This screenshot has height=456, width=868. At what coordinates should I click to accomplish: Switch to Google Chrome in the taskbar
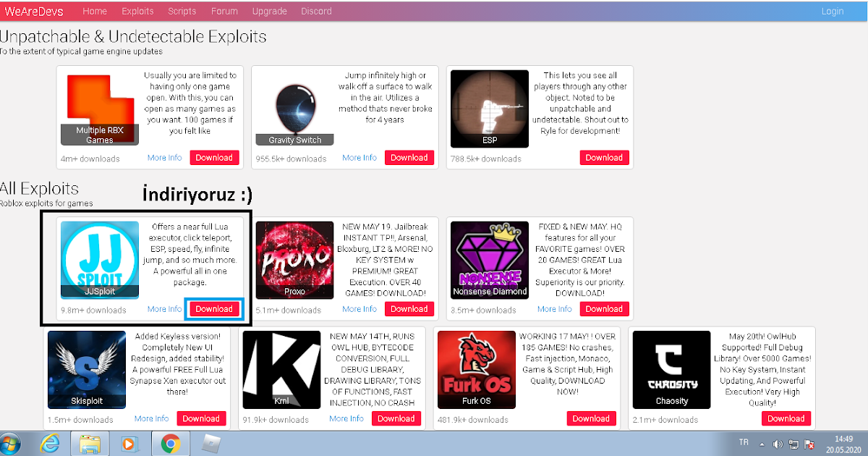(171, 443)
